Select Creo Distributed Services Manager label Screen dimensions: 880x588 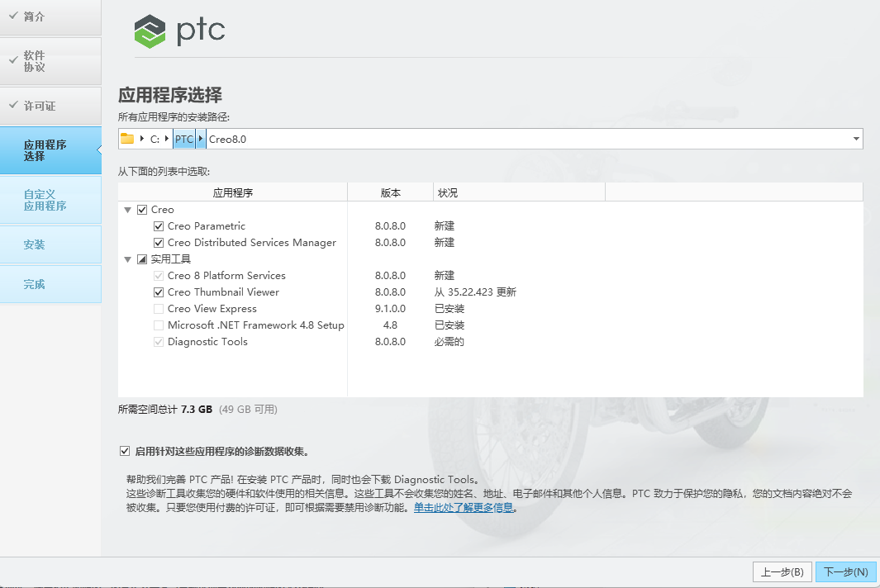click(252, 242)
